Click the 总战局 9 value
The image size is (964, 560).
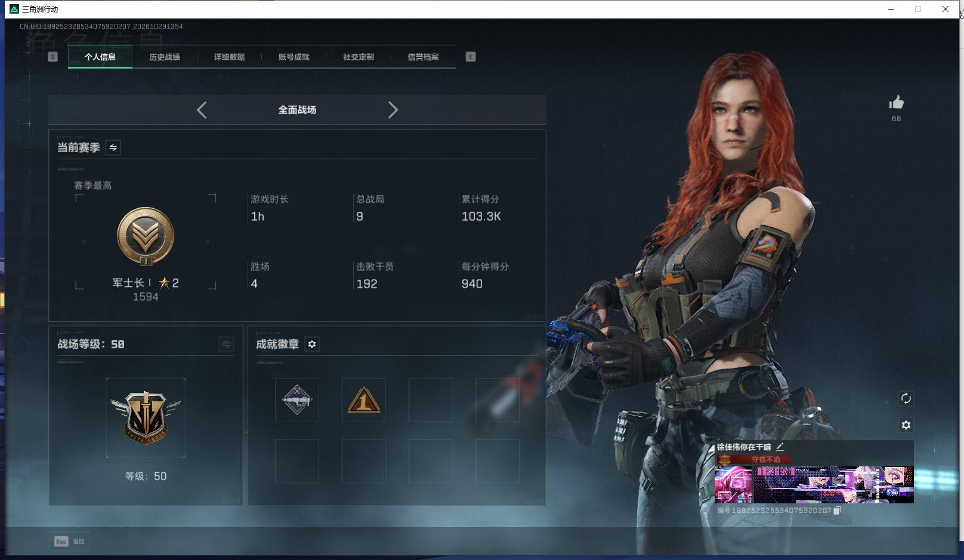point(360,216)
